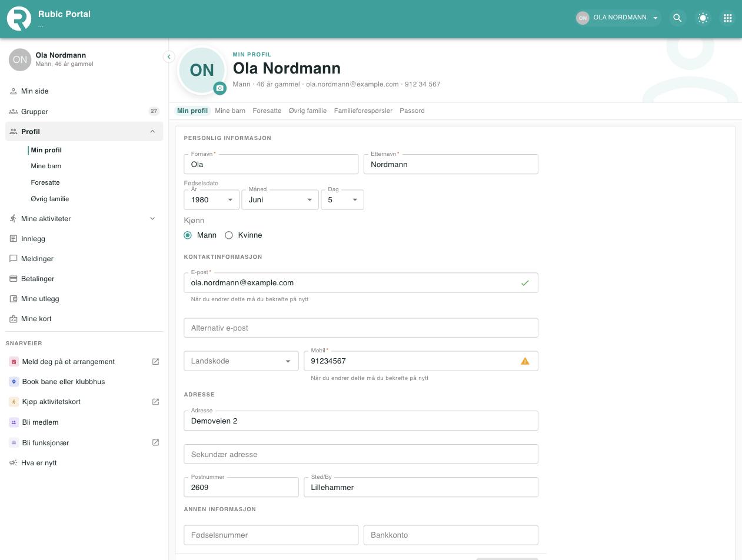Open the OLA NORDMANN user menu dropdown
Screen dimensions: 742x560
click(617, 18)
